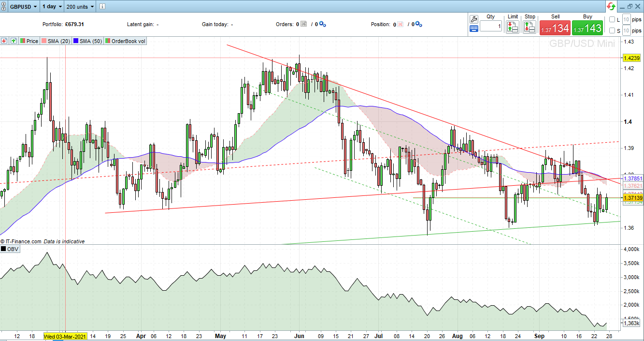
Task: Select the SMA (20) indicator tab
Action: 56,41
